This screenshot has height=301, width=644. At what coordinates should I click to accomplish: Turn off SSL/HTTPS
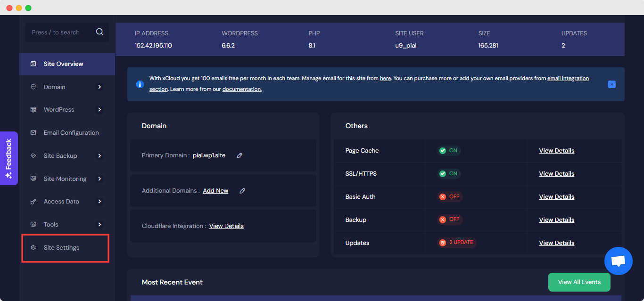coord(448,173)
